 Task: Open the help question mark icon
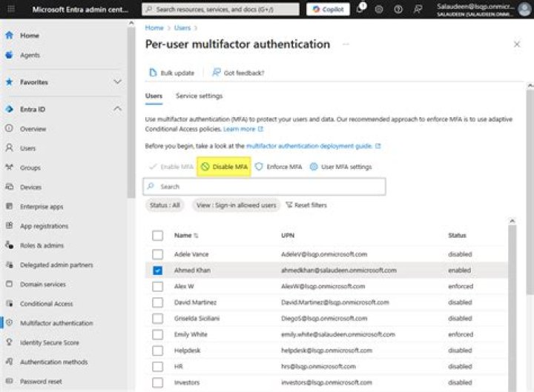pyautogui.click(x=398, y=9)
